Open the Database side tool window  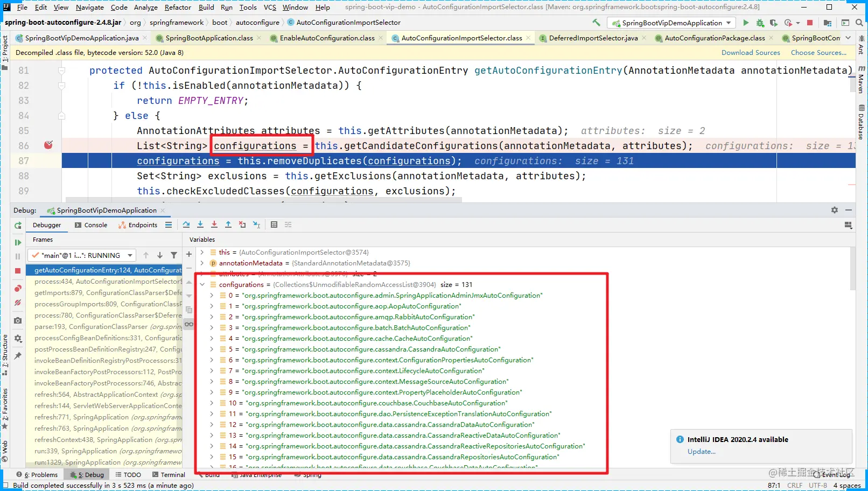[x=862, y=122]
